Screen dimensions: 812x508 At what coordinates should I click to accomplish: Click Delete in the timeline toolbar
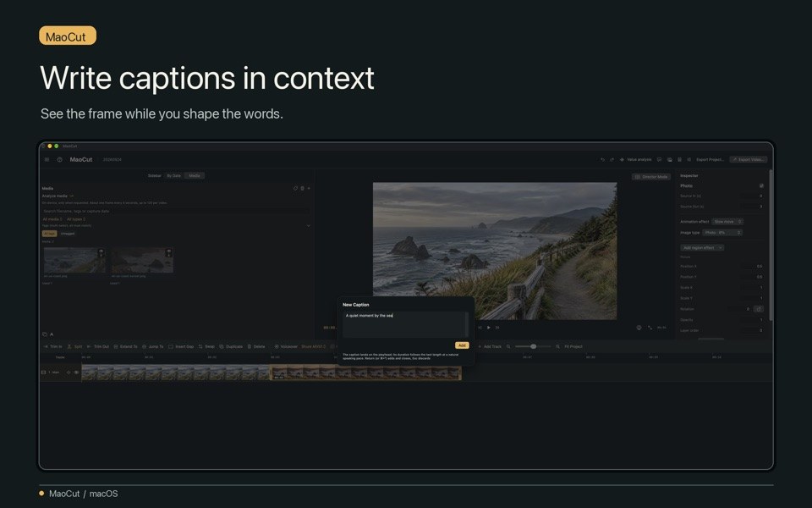[x=255, y=346]
